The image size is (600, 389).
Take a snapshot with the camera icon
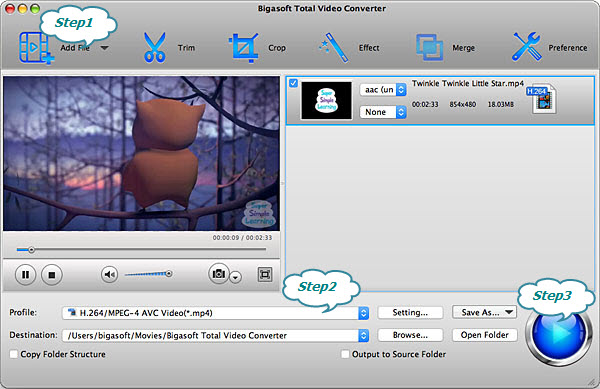[218, 273]
